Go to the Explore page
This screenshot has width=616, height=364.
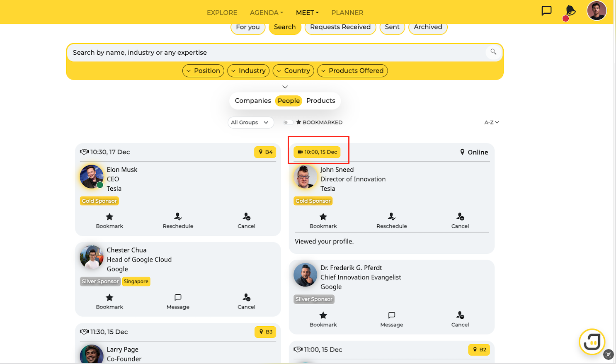pos(222,13)
